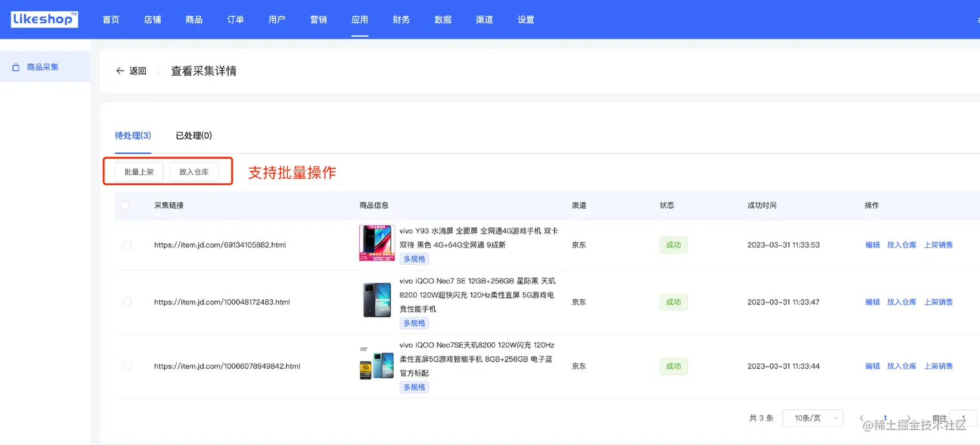This screenshot has width=980, height=445.
Task: Open the 财务 menu
Action: click(x=401, y=19)
